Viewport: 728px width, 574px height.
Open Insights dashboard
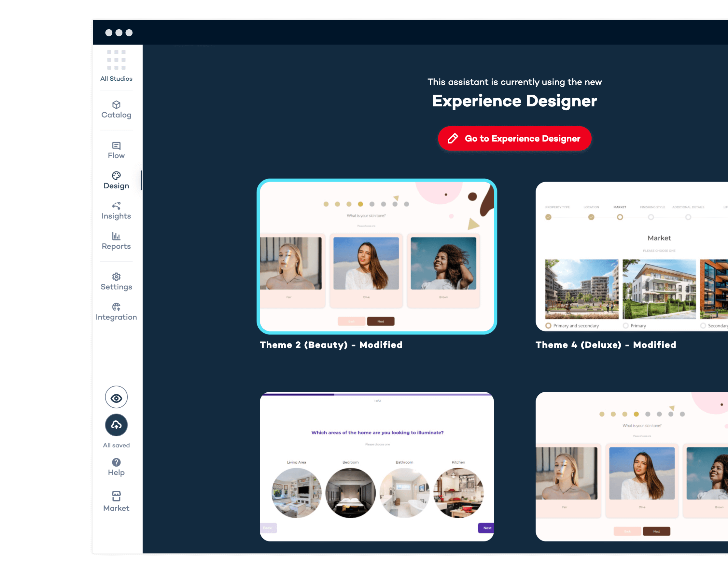pyautogui.click(x=117, y=211)
